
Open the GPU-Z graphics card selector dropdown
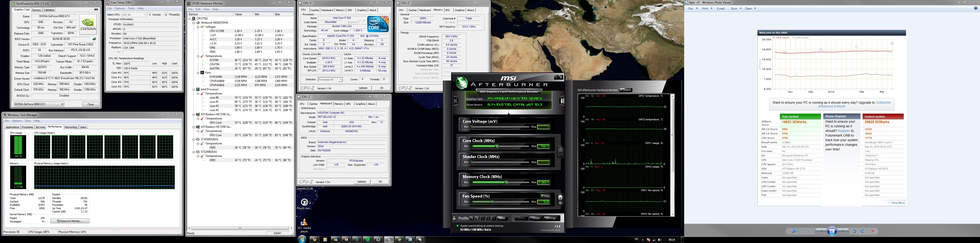[39, 104]
